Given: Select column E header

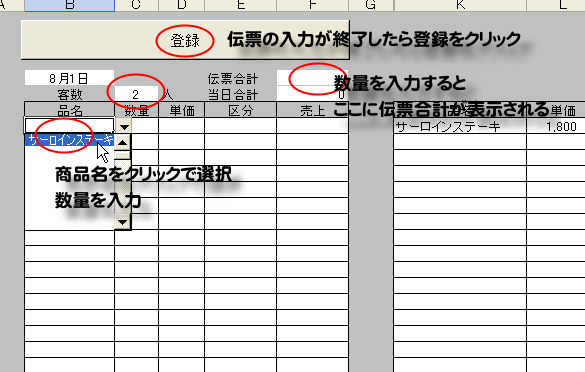Looking at the screenshot, I should tap(240, 5).
